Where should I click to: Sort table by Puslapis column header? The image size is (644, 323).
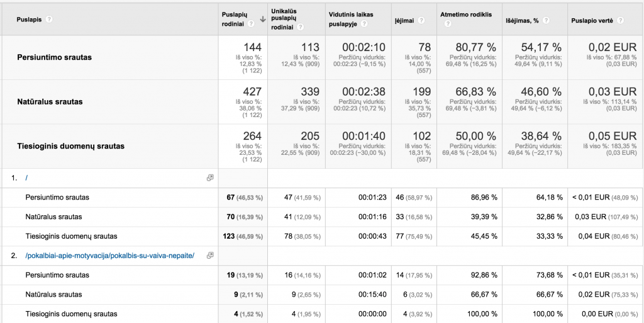[29, 19]
